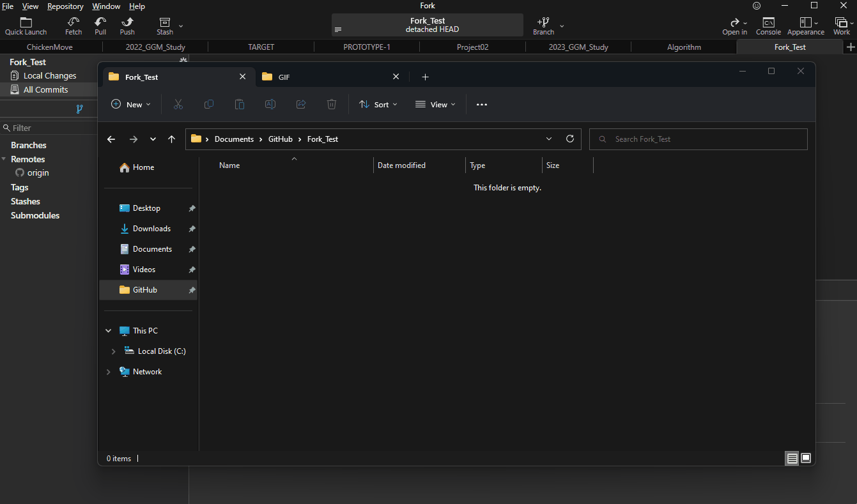Open the Tags section
This screenshot has height=504, width=857.
pyautogui.click(x=20, y=187)
